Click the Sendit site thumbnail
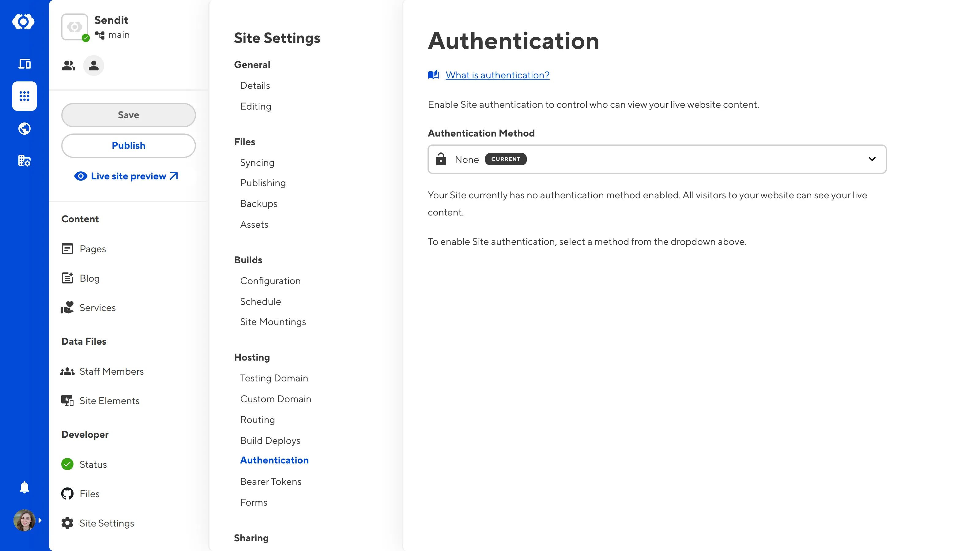 pyautogui.click(x=75, y=27)
